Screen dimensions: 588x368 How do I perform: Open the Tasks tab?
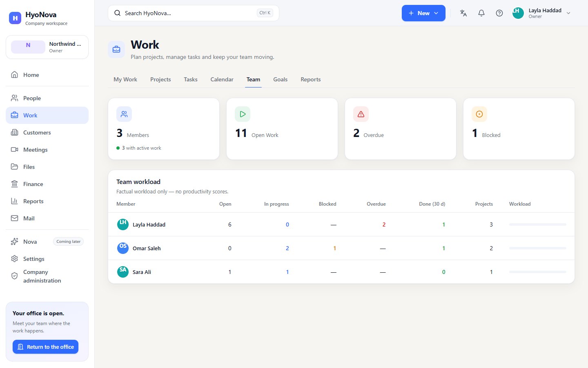(x=191, y=79)
